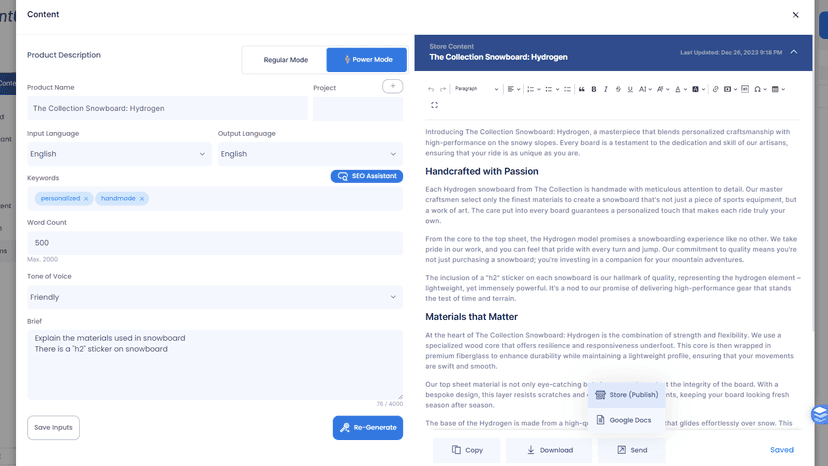Open special characters menu
Viewport: 828px width, 466px height.
coord(760,89)
